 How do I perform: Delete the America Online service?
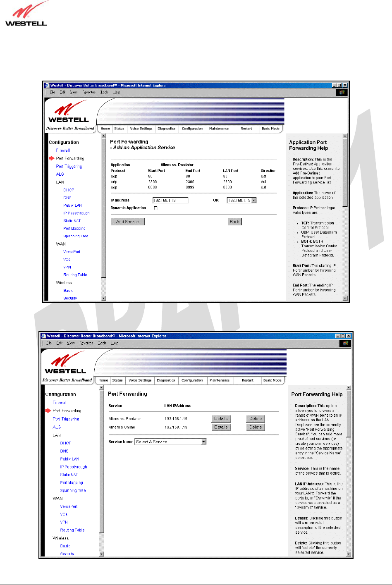(x=256, y=427)
